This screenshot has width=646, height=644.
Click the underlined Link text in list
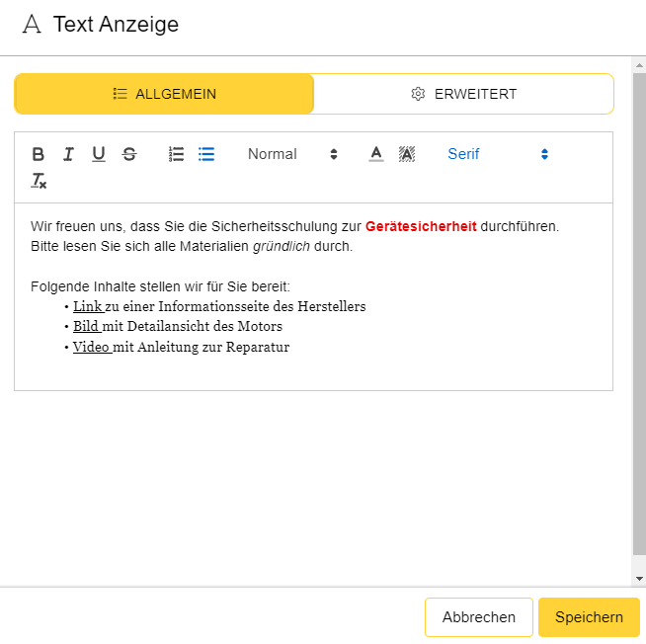[87, 306]
